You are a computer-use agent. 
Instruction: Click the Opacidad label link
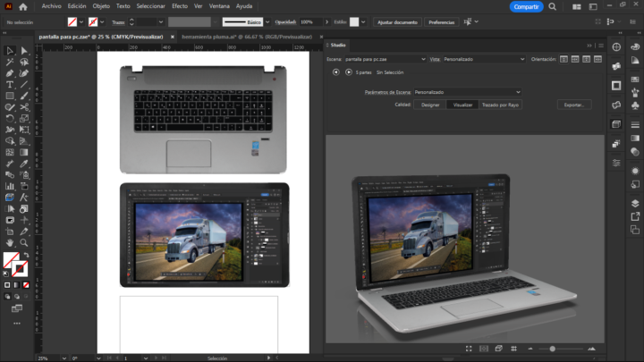285,22
